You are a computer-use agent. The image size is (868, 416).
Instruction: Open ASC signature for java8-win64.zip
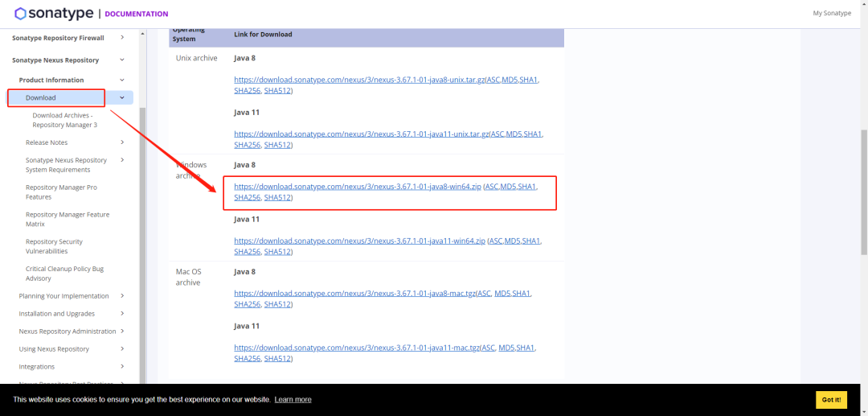click(x=492, y=187)
